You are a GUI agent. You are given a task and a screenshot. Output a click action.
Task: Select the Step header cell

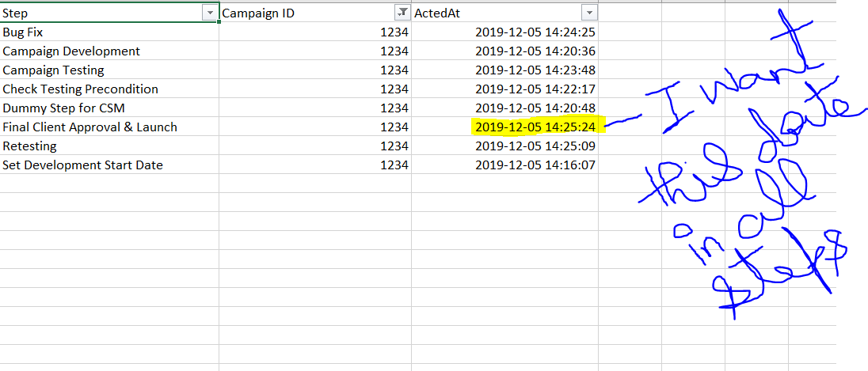tap(109, 13)
